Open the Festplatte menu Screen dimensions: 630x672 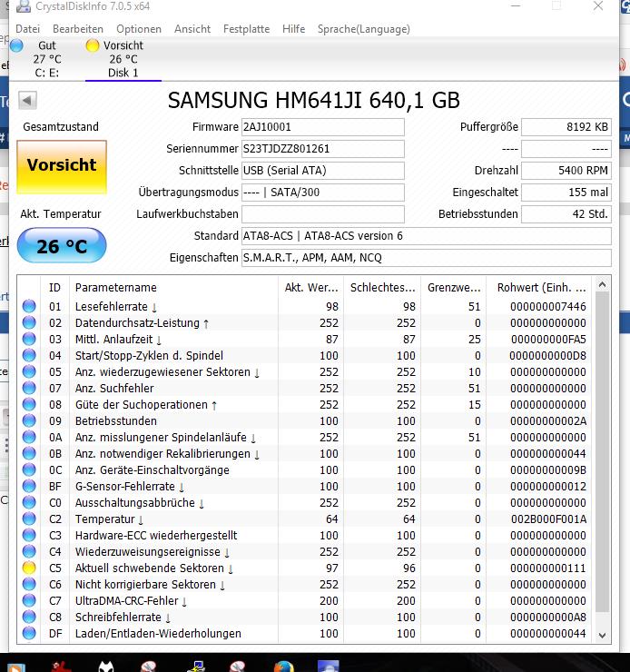(x=246, y=29)
